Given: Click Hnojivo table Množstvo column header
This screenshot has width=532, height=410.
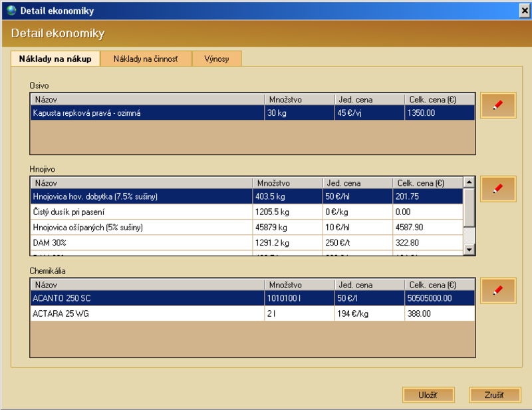Looking at the screenshot, I should [x=288, y=183].
